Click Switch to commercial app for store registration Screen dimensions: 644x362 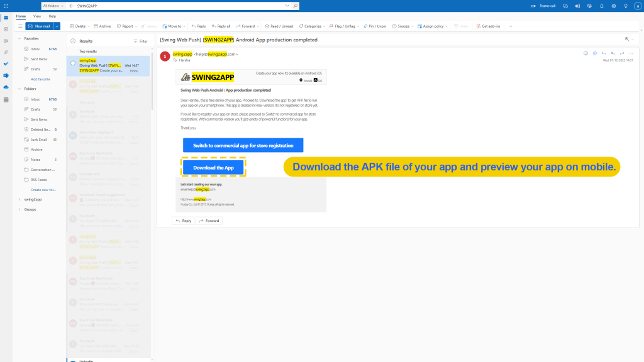coord(243,145)
